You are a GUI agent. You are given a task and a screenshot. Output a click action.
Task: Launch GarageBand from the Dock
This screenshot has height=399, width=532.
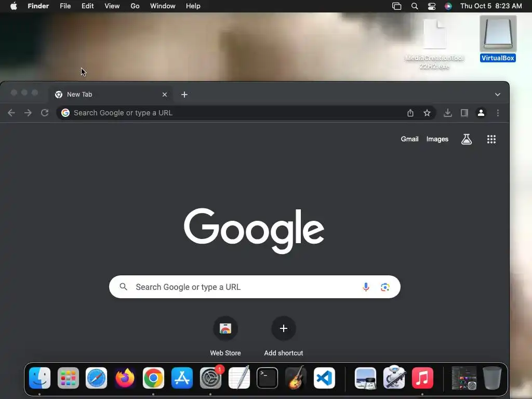[296, 378]
